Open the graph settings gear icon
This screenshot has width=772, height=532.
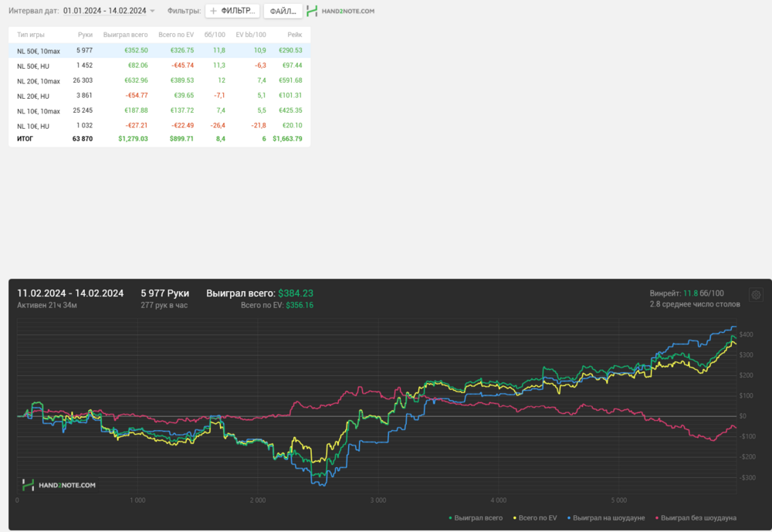[x=756, y=295]
